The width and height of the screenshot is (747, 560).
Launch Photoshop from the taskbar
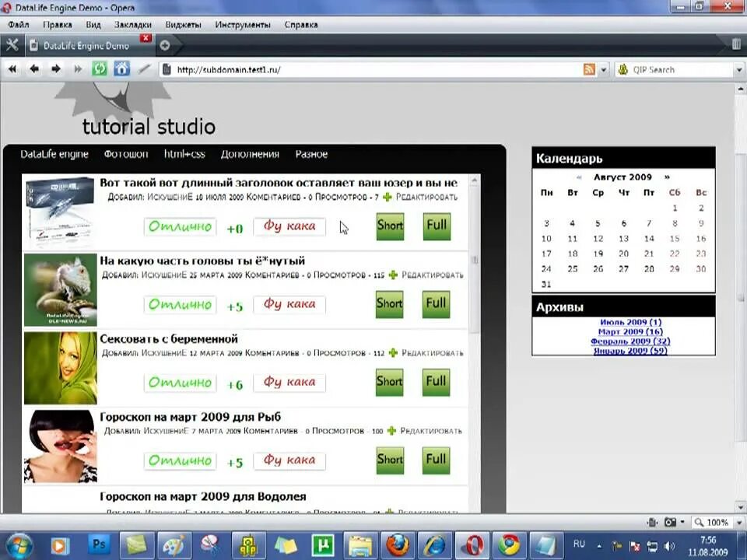click(x=99, y=545)
